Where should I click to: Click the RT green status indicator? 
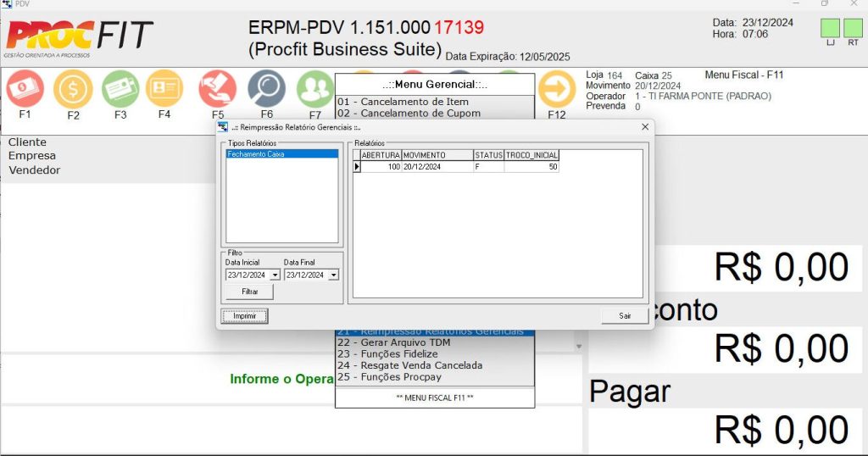tap(853, 28)
